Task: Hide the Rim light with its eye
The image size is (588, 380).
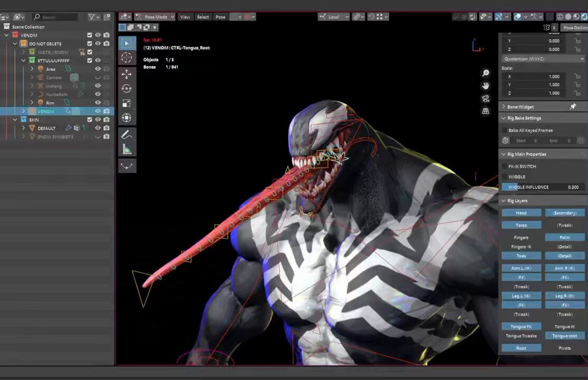Action: pos(98,102)
